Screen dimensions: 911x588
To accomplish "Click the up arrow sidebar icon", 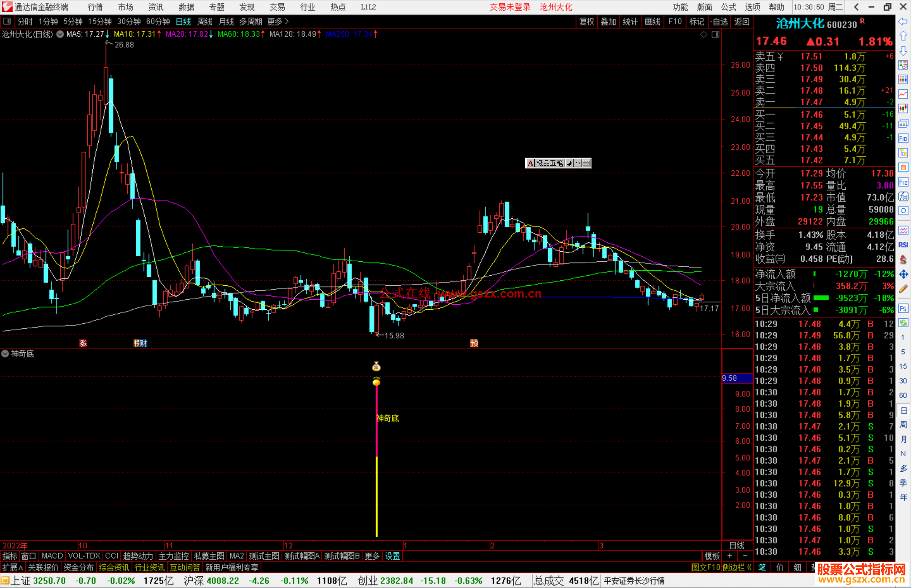I will click(903, 36).
